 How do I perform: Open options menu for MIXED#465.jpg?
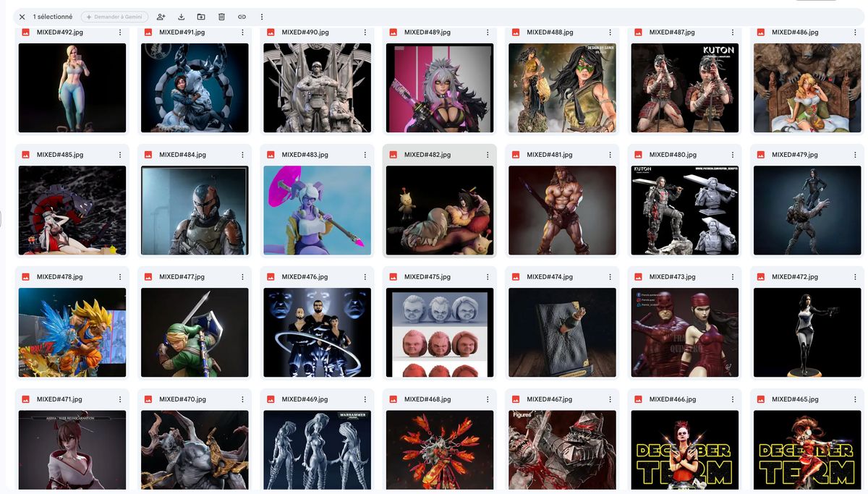tap(856, 399)
